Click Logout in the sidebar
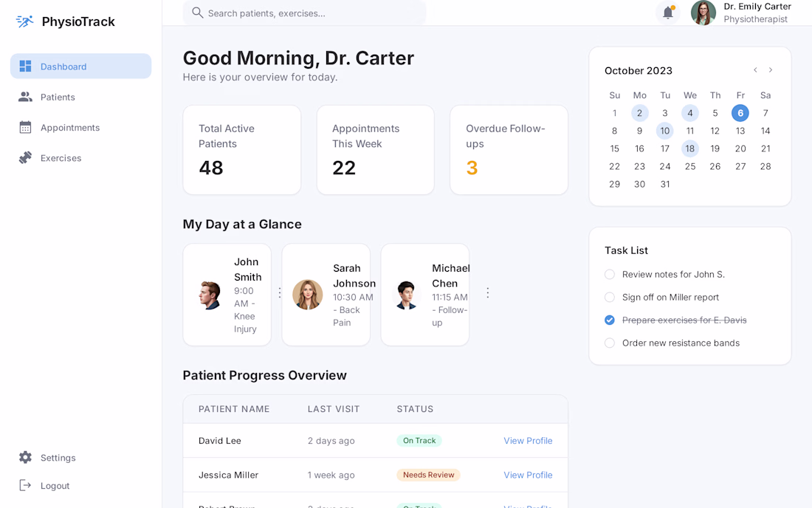The image size is (812, 508). click(80, 486)
